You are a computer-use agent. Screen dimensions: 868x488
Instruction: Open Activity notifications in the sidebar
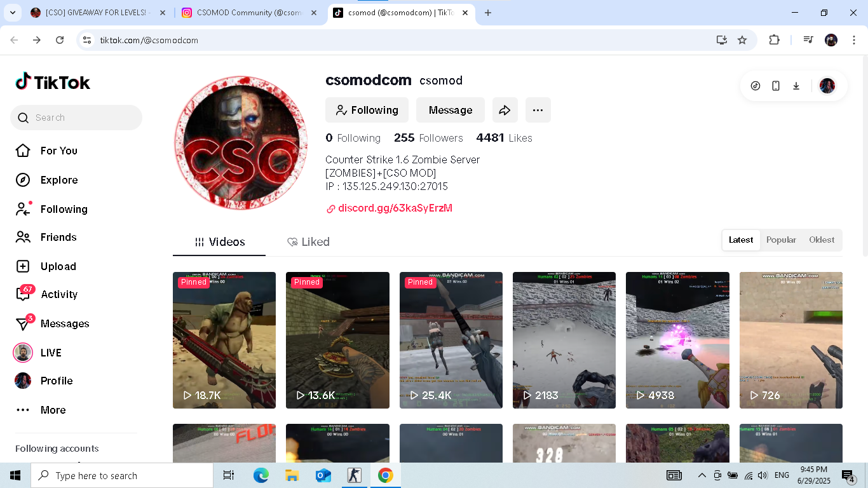point(58,294)
